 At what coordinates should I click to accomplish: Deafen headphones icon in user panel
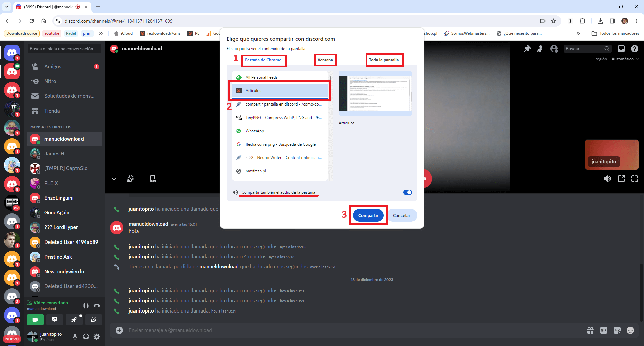pos(86,337)
